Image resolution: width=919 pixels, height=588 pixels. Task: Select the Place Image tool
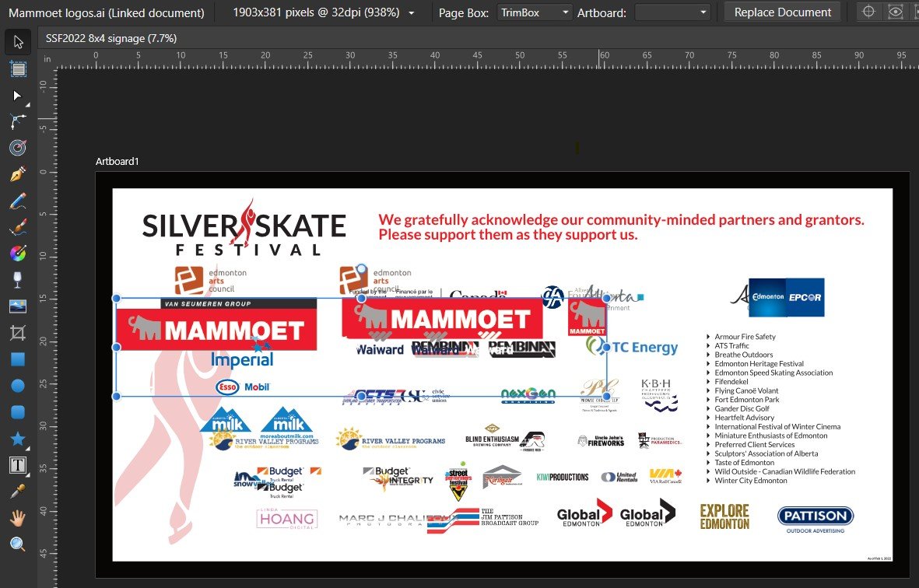[18, 306]
